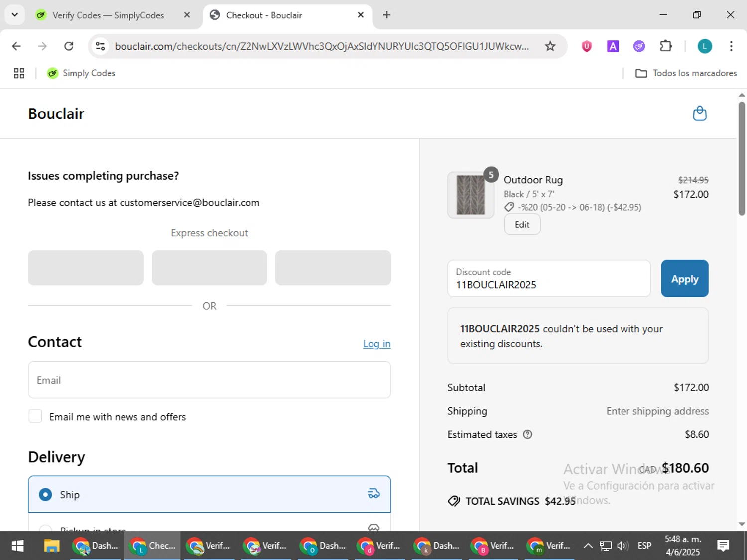Close the Checkout - Bouclair tab
The image size is (747, 560).
[x=361, y=15]
